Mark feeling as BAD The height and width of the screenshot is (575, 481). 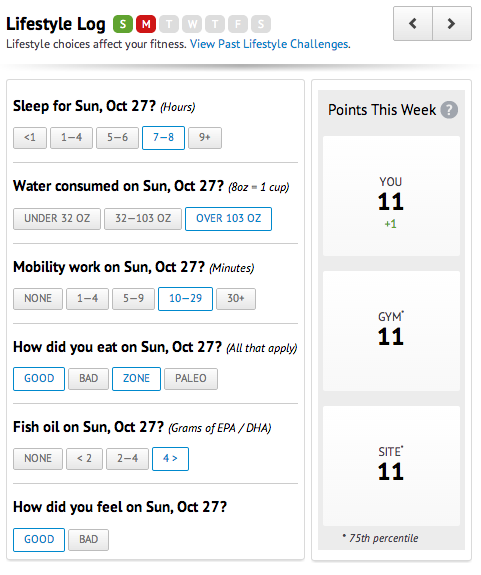pos(88,539)
